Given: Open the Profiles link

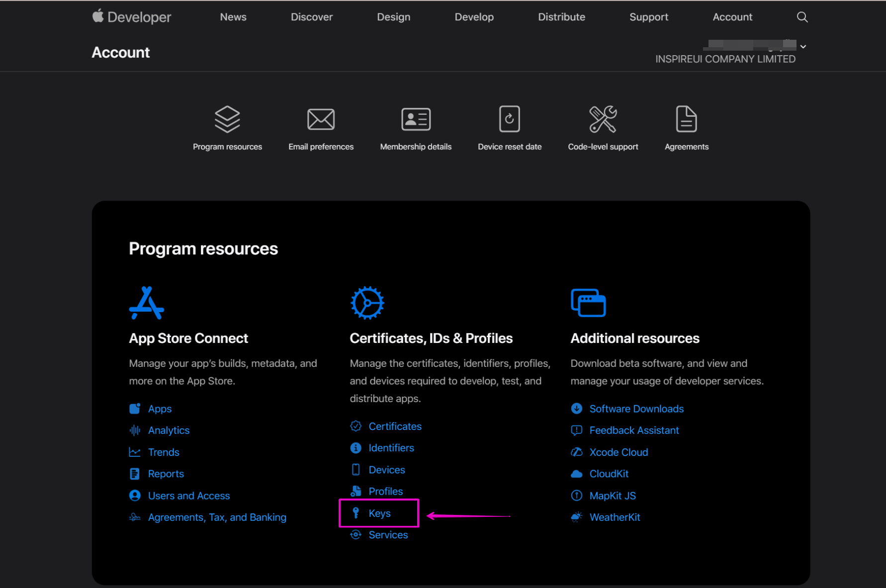Looking at the screenshot, I should (385, 491).
